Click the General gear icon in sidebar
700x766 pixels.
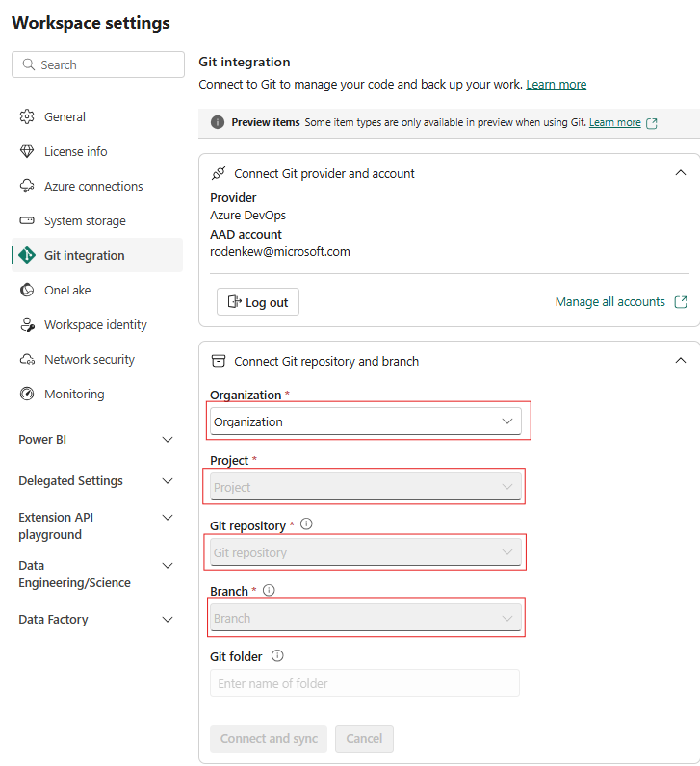coord(27,116)
